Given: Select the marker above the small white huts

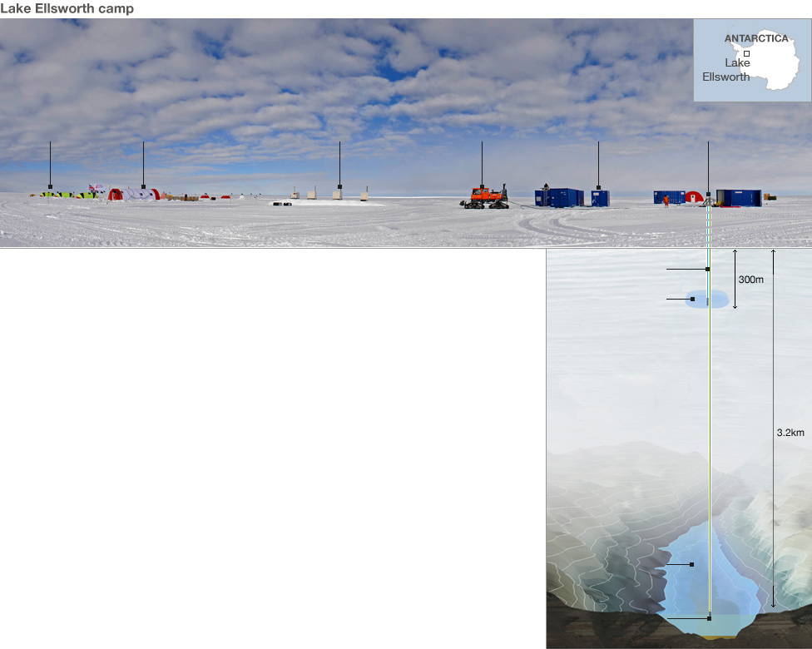Looking at the screenshot, I should [339, 186].
